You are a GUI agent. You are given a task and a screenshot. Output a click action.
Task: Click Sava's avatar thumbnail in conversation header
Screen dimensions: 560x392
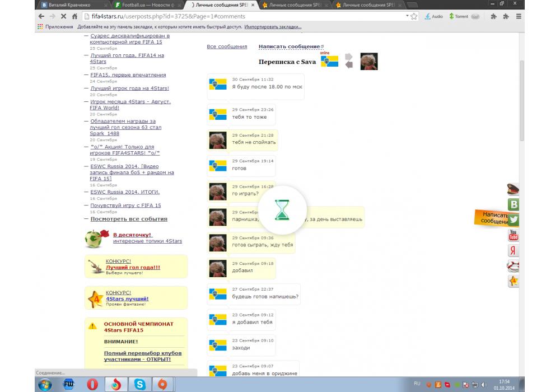coord(368,61)
